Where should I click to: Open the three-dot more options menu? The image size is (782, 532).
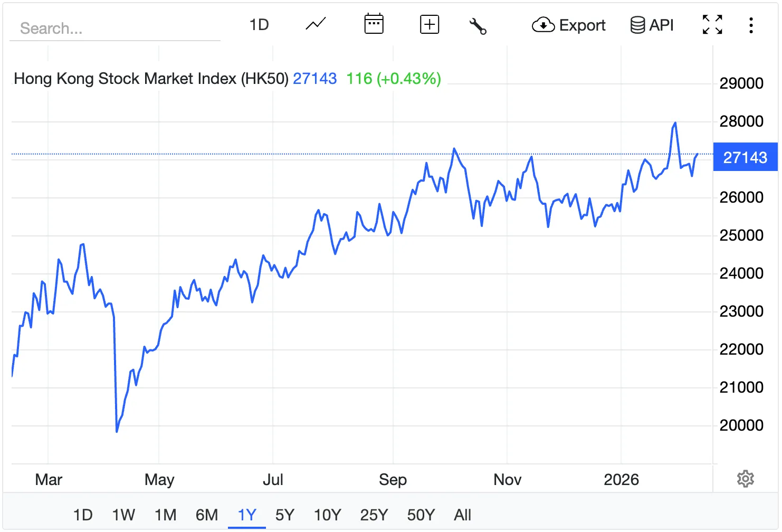[x=751, y=25]
